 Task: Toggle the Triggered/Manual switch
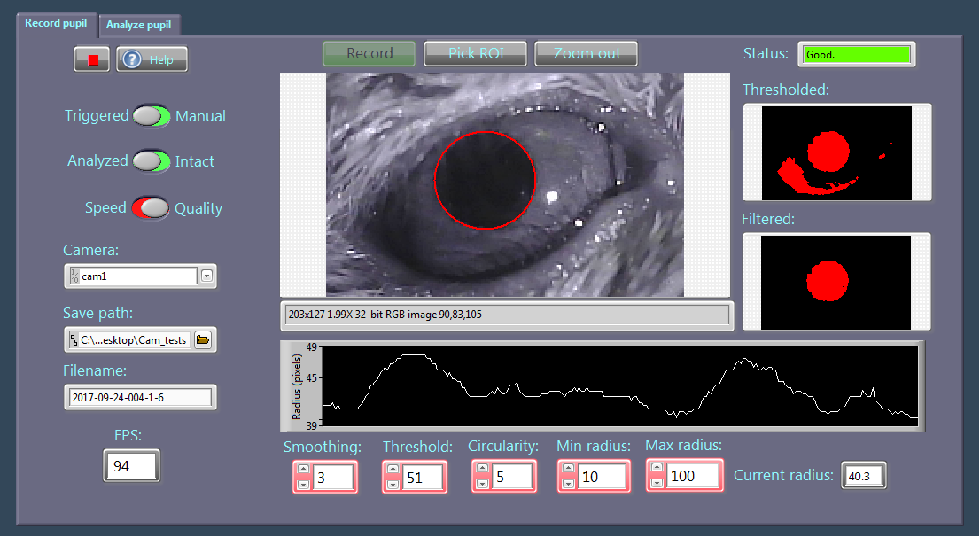pyautogui.click(x=152, y=116)
